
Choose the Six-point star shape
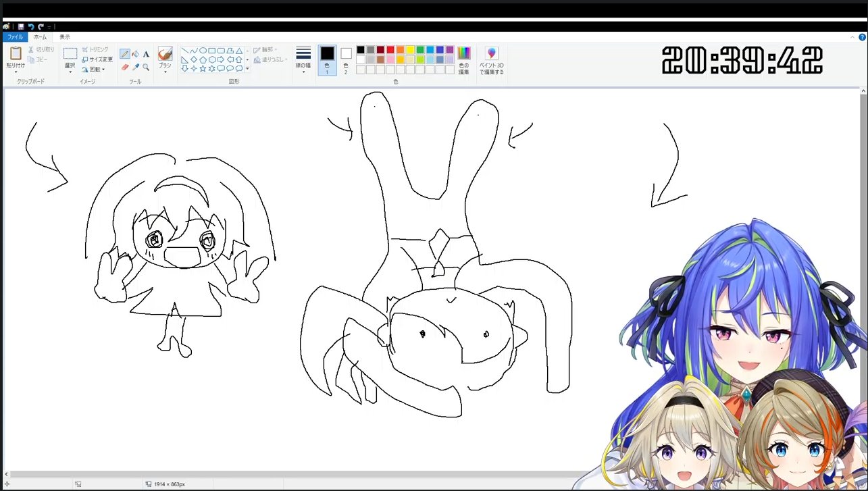212,68
